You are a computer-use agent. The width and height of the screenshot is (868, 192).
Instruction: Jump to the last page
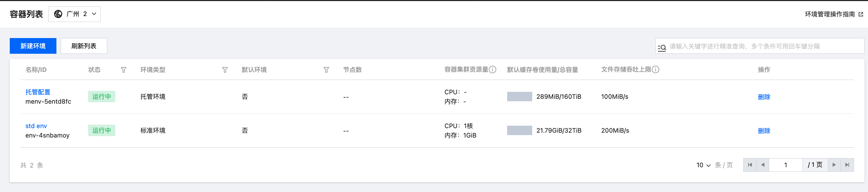847,165
